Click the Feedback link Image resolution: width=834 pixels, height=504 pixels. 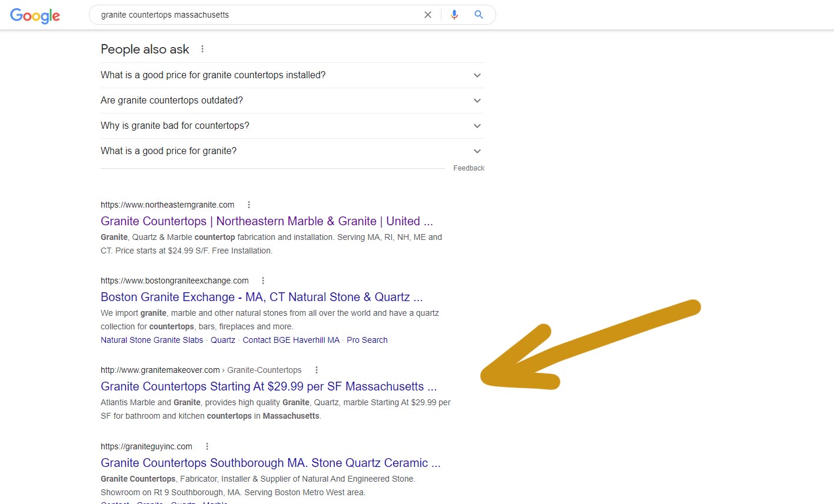tap(468, 168)
